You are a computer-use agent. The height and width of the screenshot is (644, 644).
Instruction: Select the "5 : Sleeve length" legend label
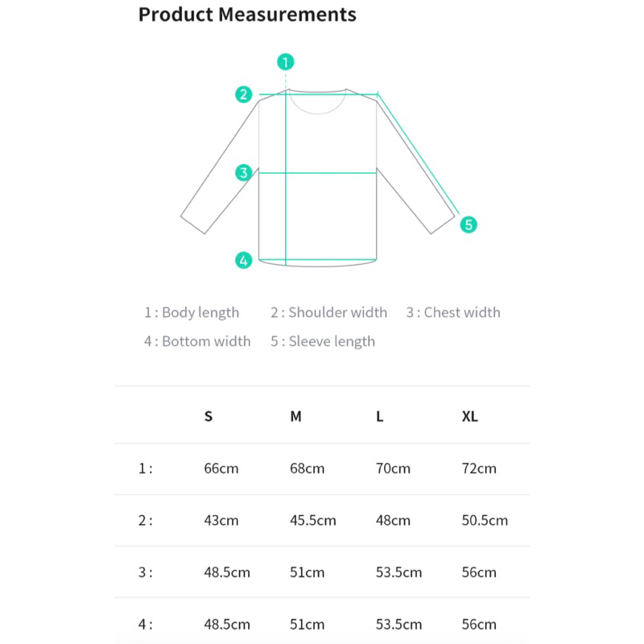323,341
